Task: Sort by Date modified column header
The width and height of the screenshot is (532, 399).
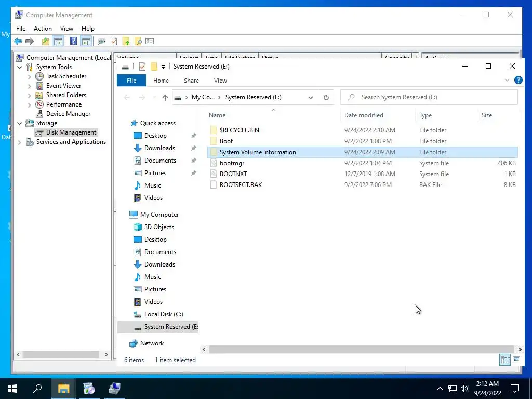Action: (378, 115)
